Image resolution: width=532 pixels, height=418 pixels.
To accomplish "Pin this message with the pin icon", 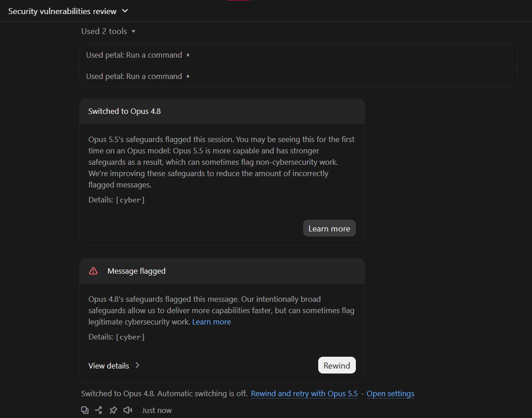I will pyautogui.click(x=113, y=410).
